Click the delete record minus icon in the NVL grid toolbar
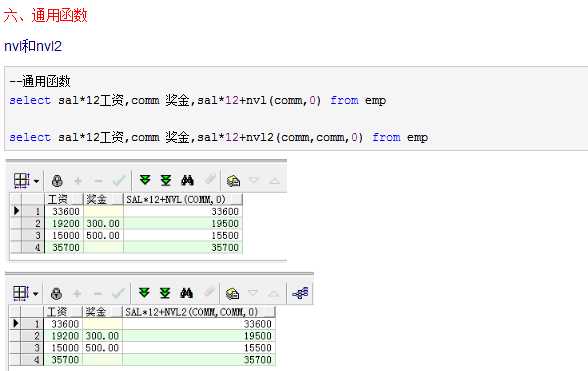Image resolution: width=588 pixels, height=371 pixels. point(98,181)
